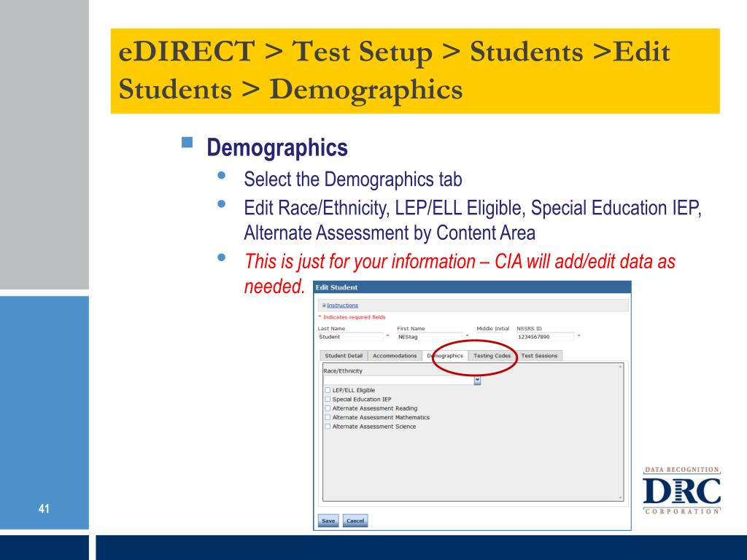Viewport: 747px width, 560px height.
Task: Click the 'Indicates required fields' text
Action: (x=354, y=317)
